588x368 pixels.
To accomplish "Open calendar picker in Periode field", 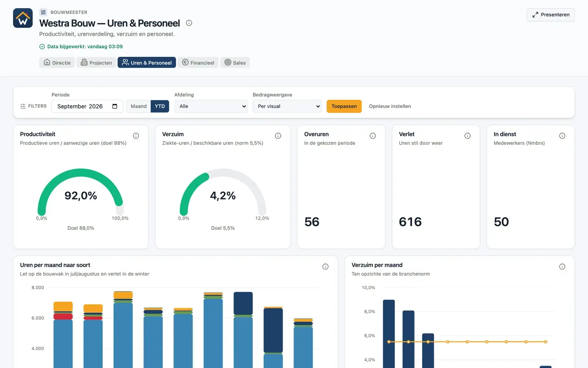I will coord(115,106).
